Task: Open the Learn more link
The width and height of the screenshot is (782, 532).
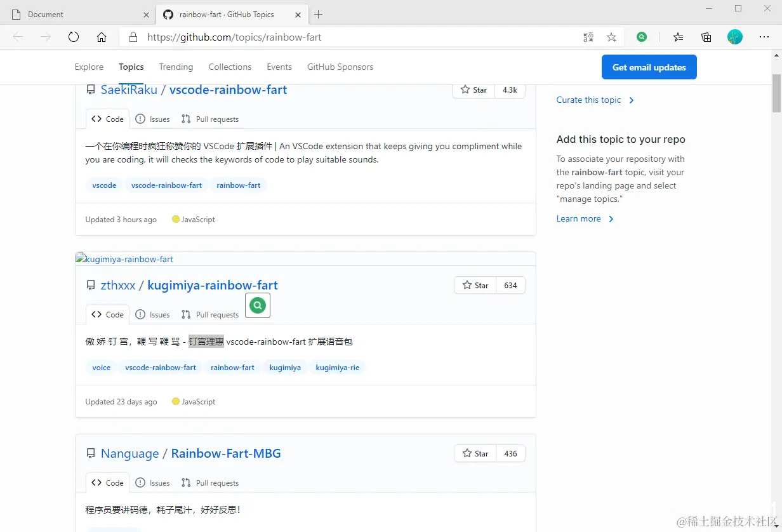Action: tap(585, 218)
